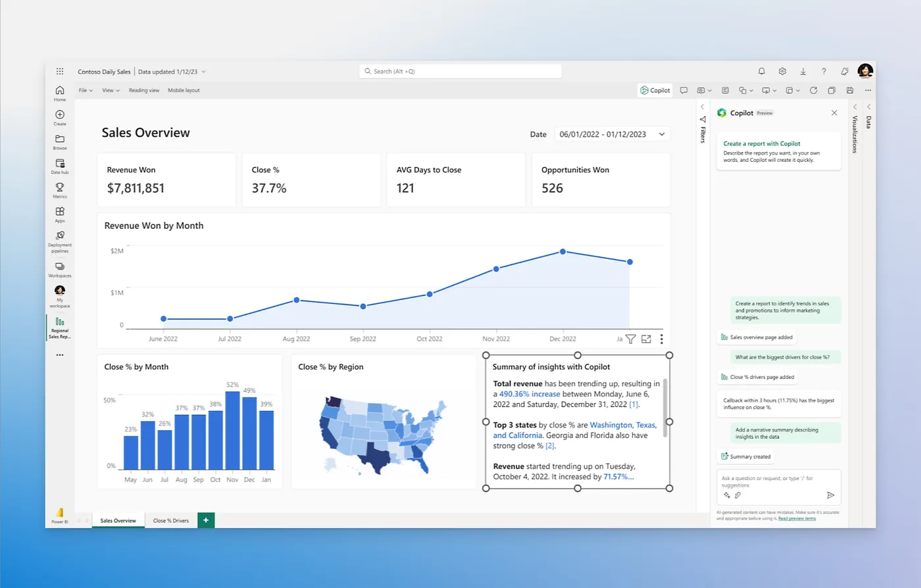Click the 490.36% increase link in the summary
921x588 pixels.
pos(530,393)
